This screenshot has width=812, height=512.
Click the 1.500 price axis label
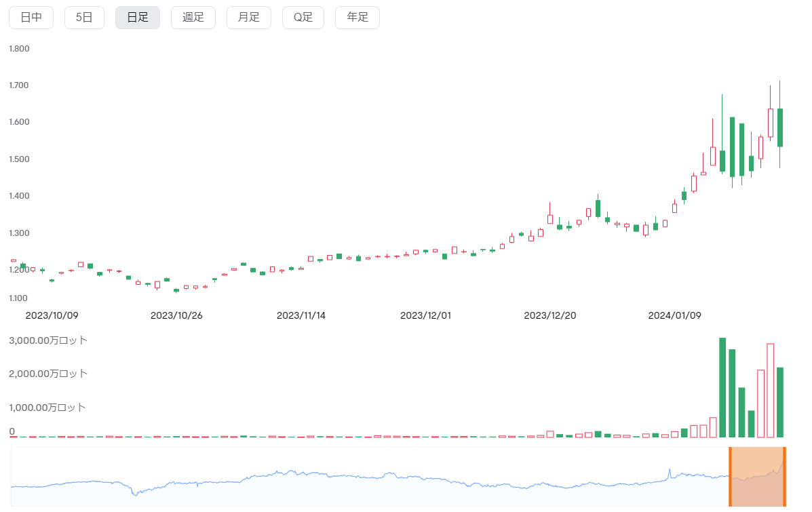tap(19, 159)
